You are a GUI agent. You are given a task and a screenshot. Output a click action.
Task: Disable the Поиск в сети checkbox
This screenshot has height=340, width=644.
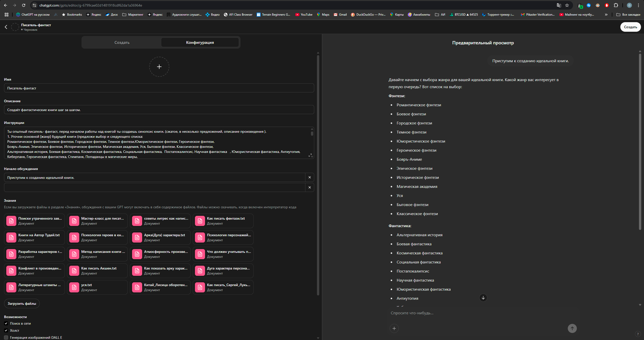(6, 323)
